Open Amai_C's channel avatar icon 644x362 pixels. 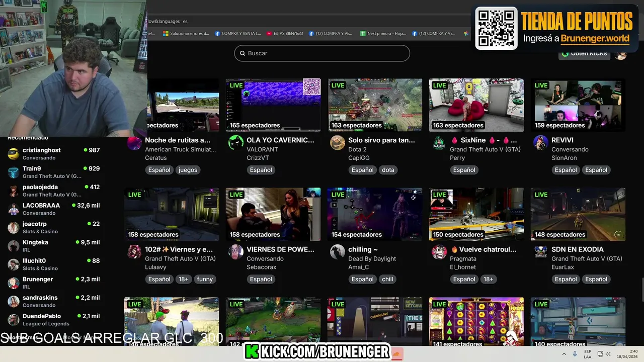(x=338, y=251)
